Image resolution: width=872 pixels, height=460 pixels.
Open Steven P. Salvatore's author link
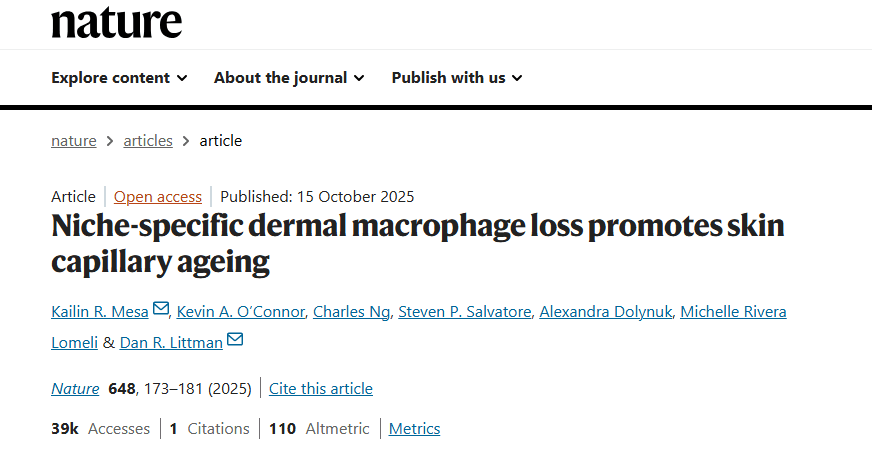[464, 312]
